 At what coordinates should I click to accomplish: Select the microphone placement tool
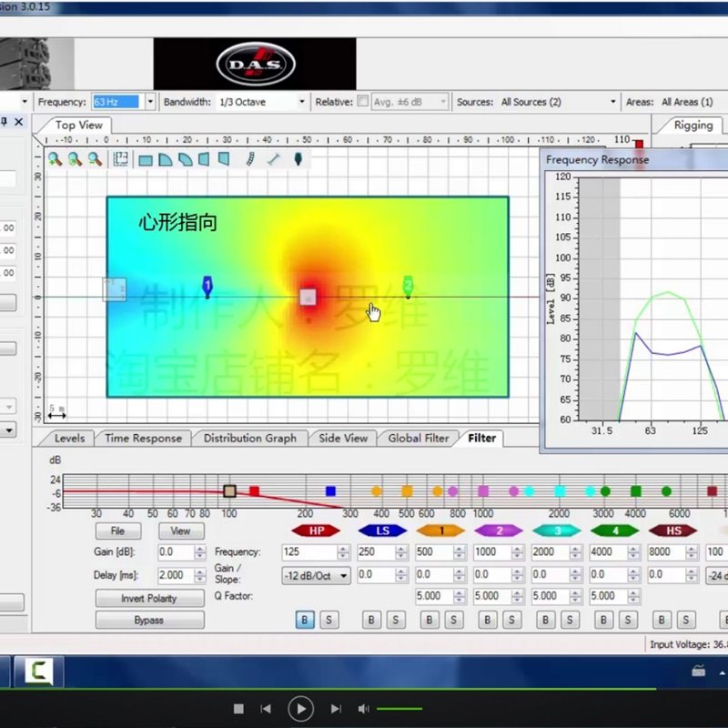tap(298, 159)
